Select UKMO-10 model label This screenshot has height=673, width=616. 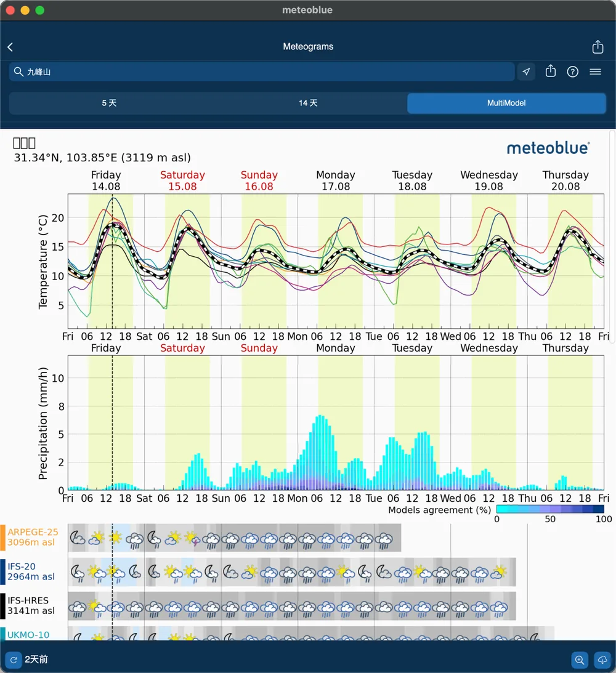click(28, 634)
